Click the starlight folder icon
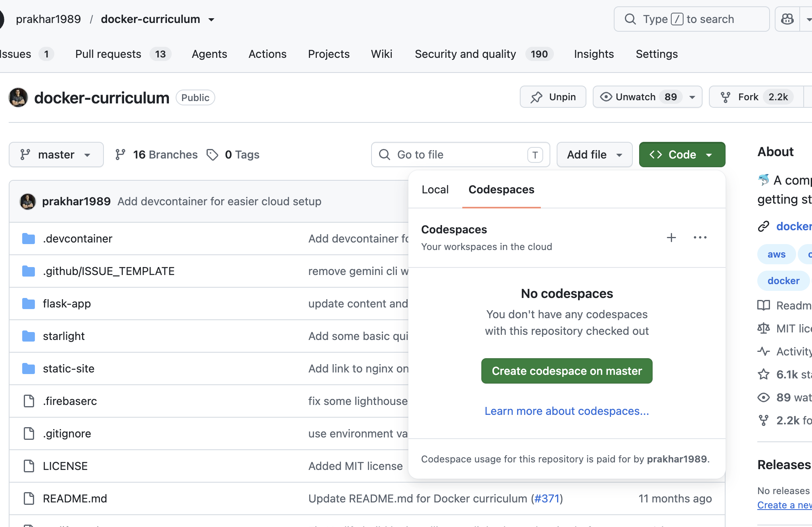This screenshot has width=812, height=527. pyautogui.click(x=29, y=336)
